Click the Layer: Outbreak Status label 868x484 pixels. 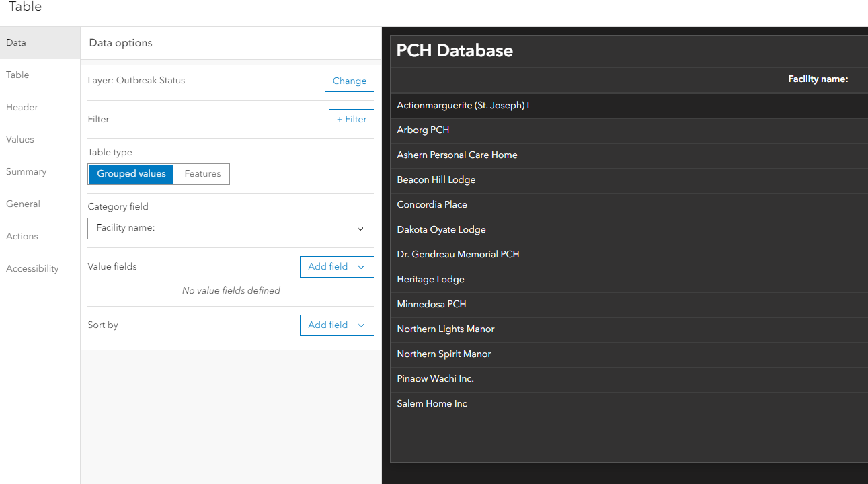click(136, 80)
